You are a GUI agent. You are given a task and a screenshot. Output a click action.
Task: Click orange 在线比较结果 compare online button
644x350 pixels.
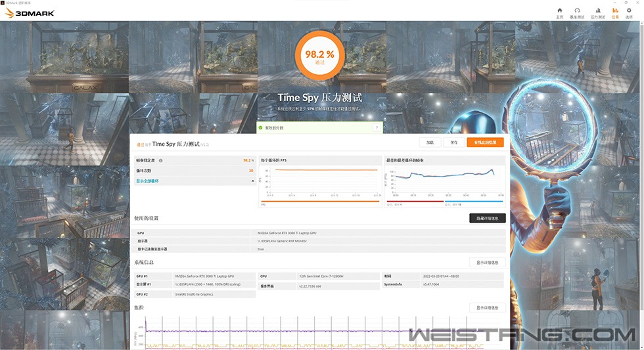(x=485, y=142)
